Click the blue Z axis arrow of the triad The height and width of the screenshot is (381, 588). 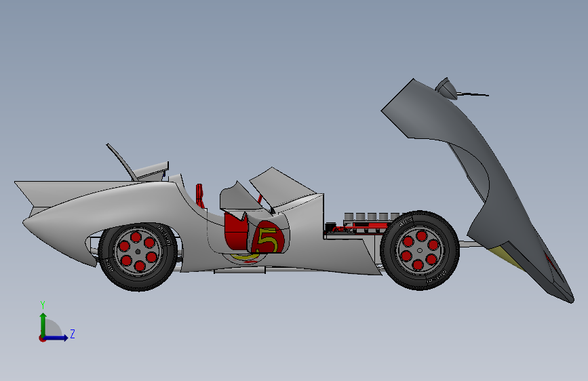[x=56, y=338]
